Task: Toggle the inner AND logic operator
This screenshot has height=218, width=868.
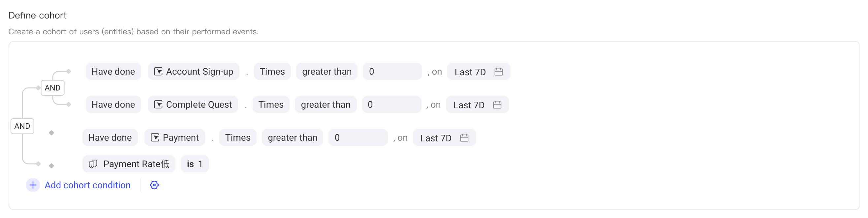Action: (52, 88)
